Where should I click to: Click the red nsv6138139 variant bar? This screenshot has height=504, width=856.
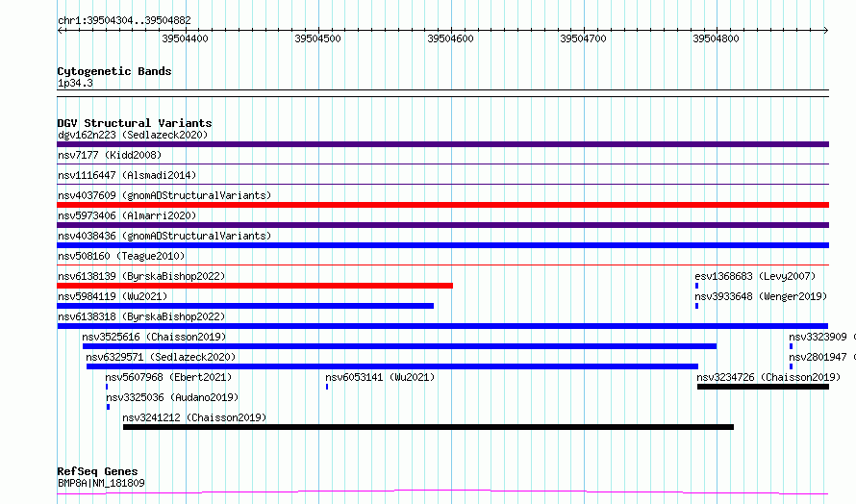point(255,286)
